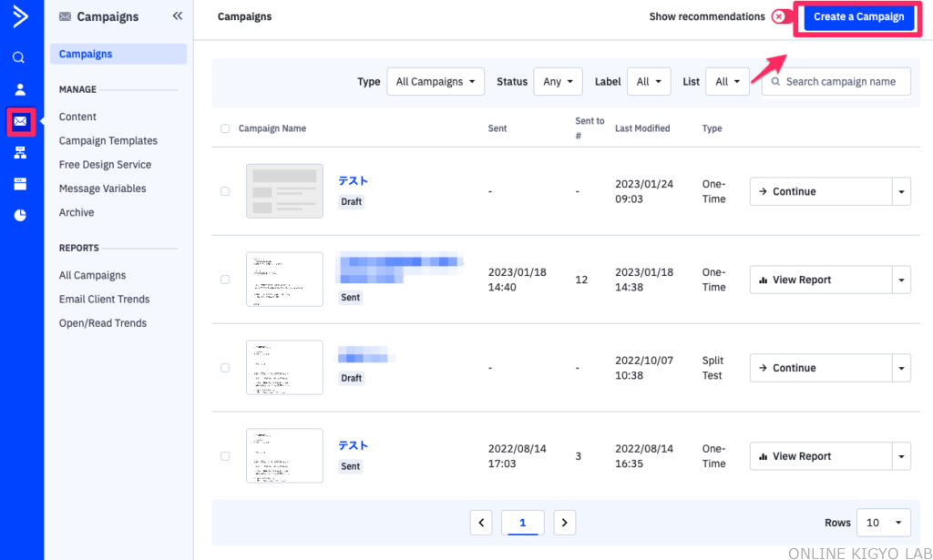Screen dimensions: 933x560
Task: Expand the Status Any filter dropdown
Action: pos(558,82)
